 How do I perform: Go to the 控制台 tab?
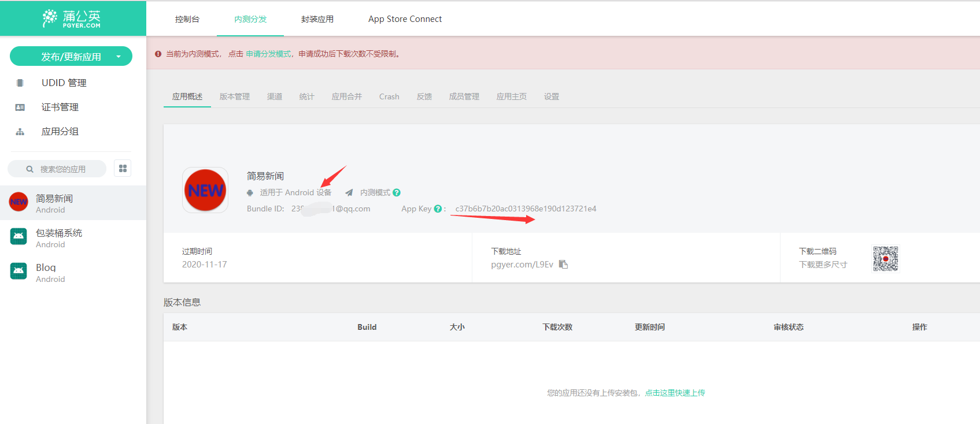pyautogui.click(x=187, y=19)
